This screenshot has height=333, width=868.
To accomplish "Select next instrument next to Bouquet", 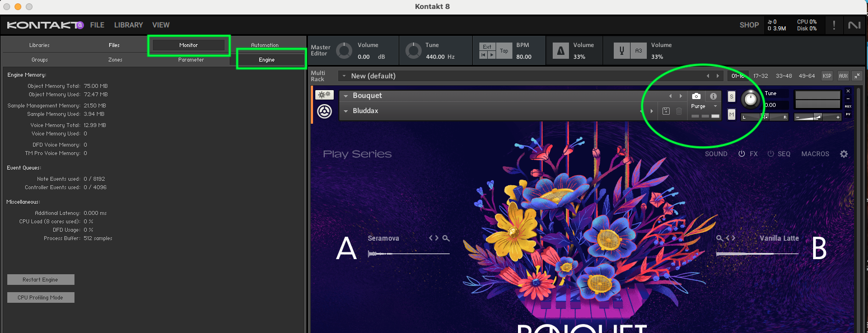I will tap(681, 96).
